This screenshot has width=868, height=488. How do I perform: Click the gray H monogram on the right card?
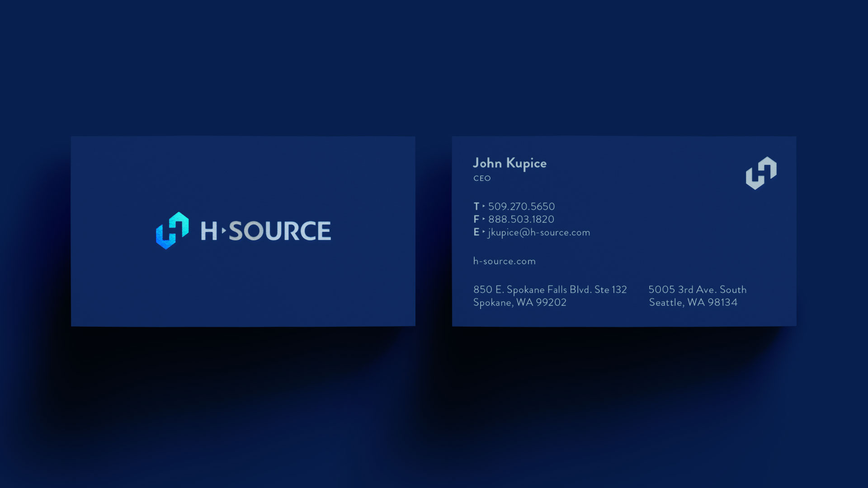coord(761,174)
